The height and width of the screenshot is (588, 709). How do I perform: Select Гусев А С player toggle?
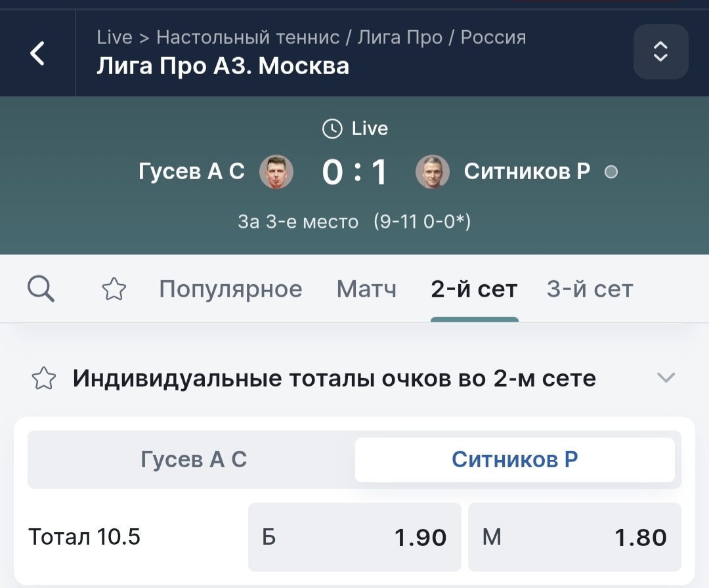[194, 459]
